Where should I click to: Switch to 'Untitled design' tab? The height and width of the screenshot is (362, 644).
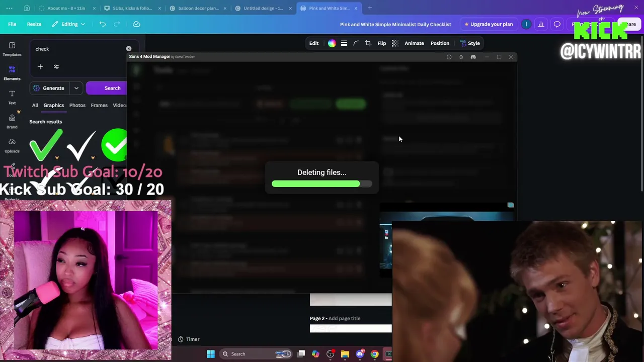(x=263, y=8)
